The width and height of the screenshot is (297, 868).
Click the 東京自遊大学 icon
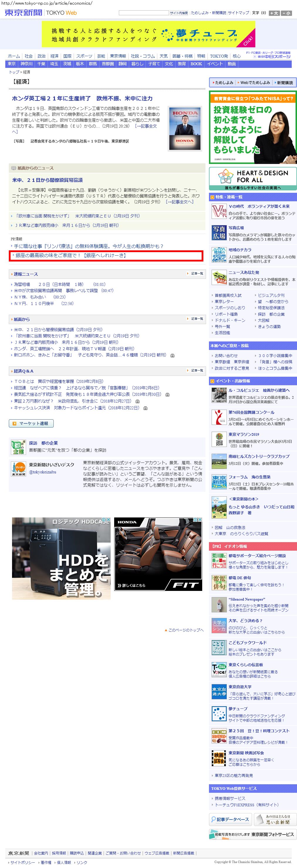(219, 692)
